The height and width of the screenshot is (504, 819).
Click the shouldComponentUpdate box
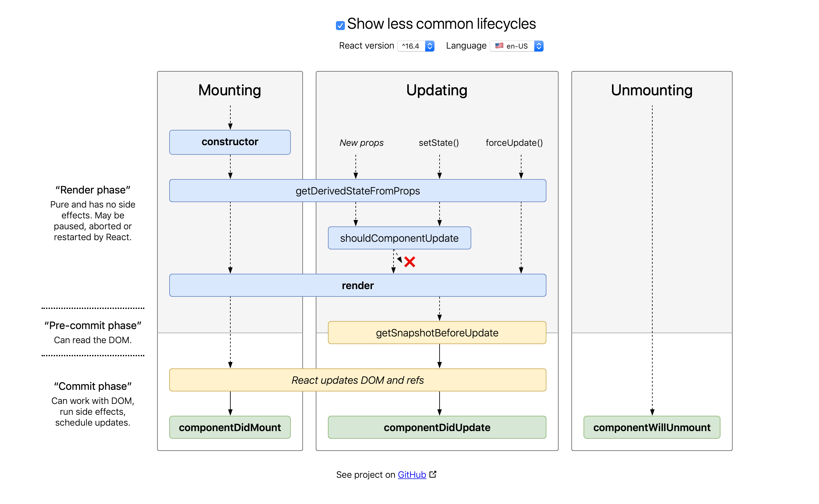[399, 238]
